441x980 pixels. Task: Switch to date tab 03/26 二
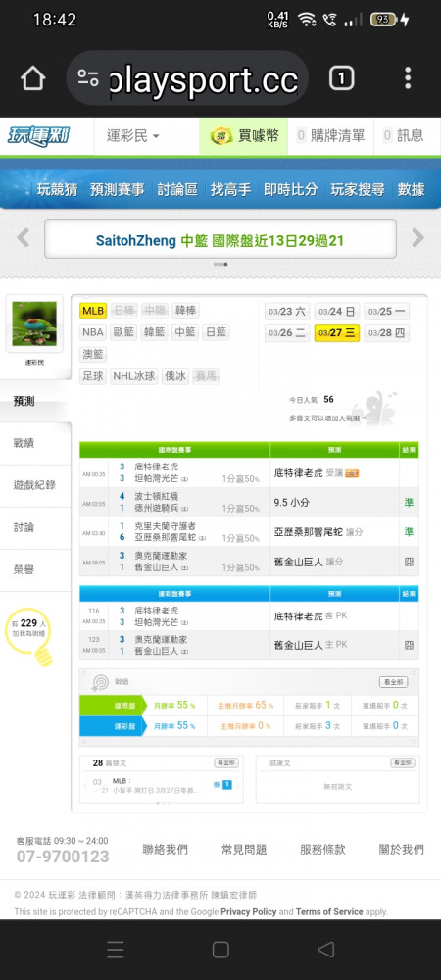click(287, 333)
